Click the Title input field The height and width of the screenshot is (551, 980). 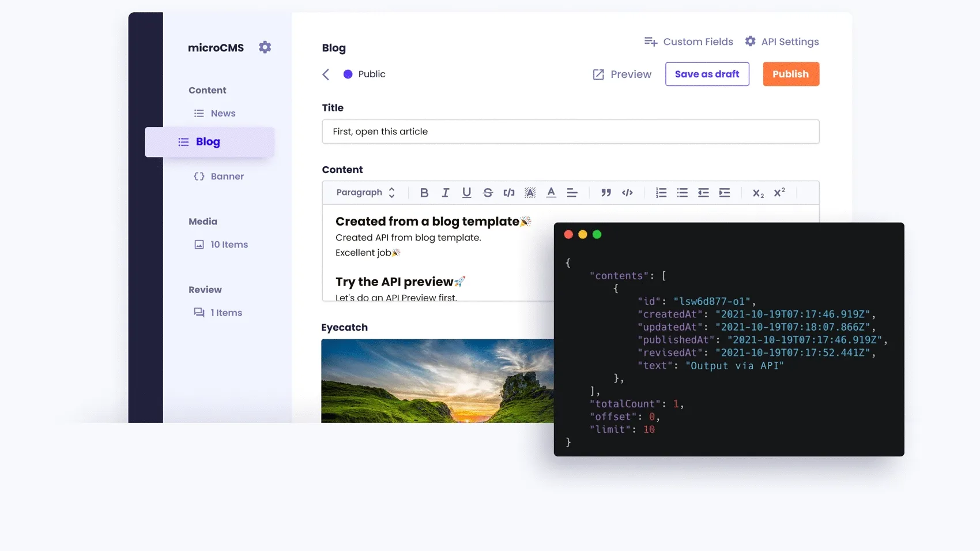pyautogui.click(x=570, y=132)
